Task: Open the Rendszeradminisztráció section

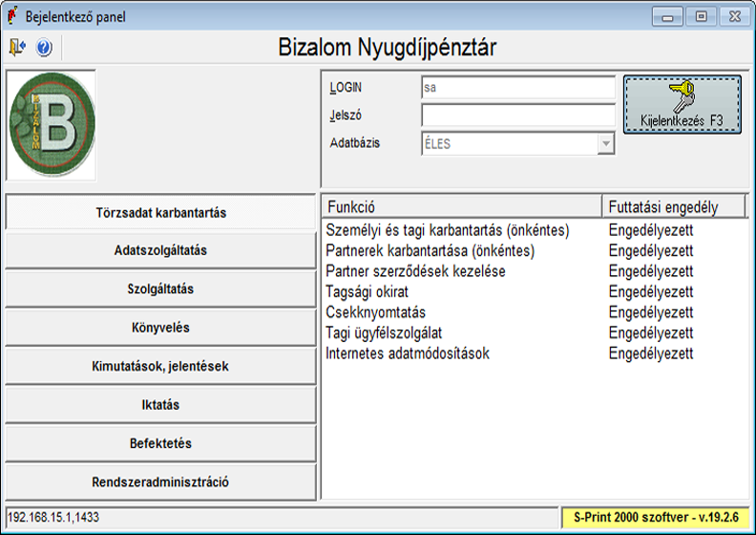Action: (x=160, y=481)
